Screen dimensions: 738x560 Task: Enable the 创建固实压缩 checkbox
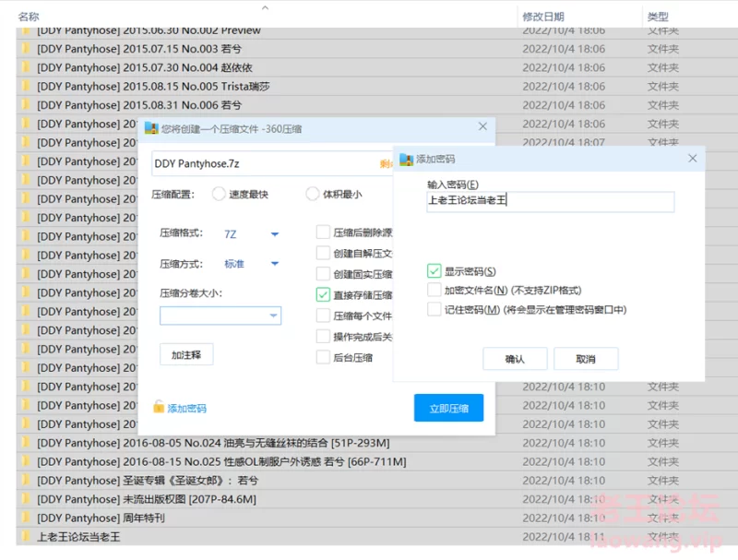(x=323, y=274)
